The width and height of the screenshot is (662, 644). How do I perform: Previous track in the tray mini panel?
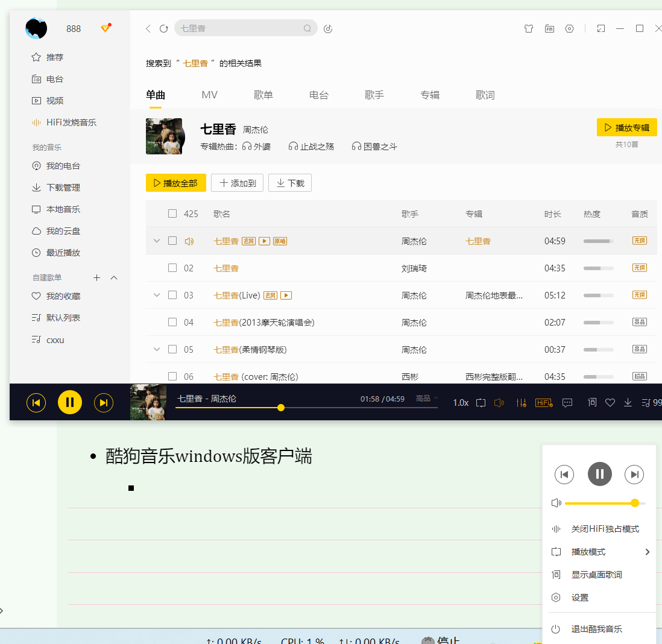[564, 475]
